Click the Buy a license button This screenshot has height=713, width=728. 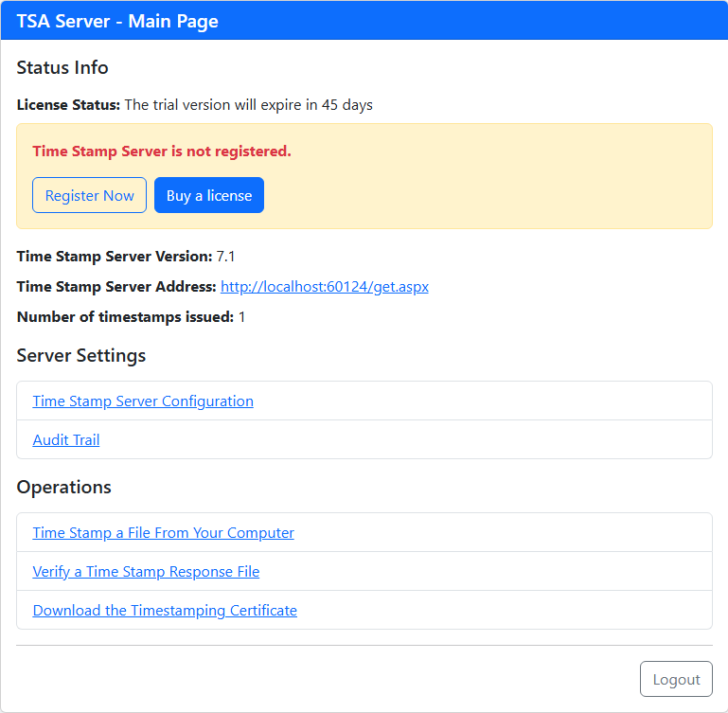pos(209,195)
